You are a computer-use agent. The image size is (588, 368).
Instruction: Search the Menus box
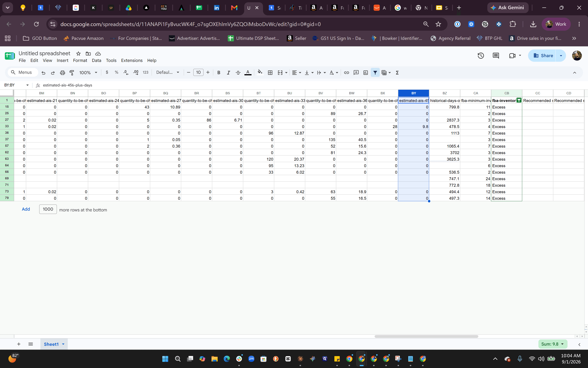(x=23, y=72)
